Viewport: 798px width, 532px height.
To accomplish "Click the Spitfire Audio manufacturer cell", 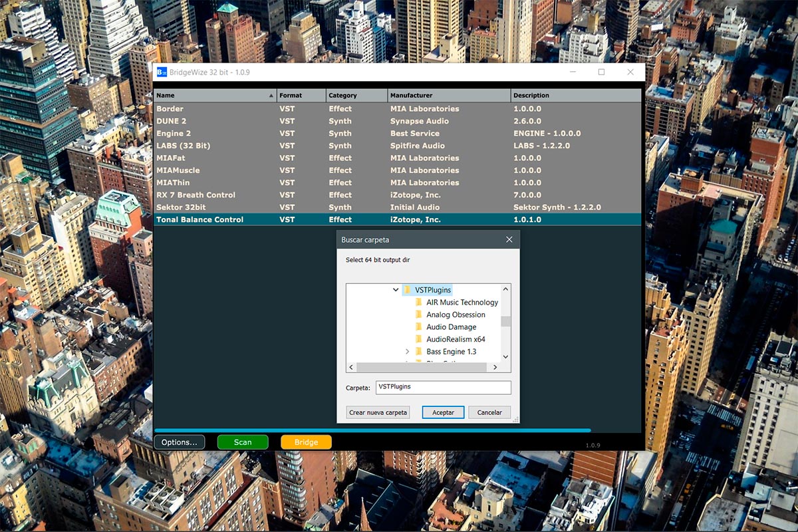I will click(418, 146).
